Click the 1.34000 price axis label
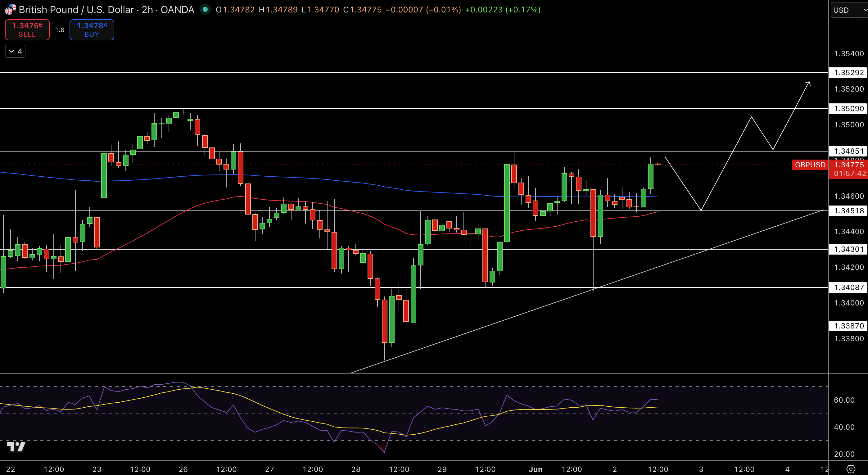Viewport: 868px width, 475px height. tap(849, 303)
